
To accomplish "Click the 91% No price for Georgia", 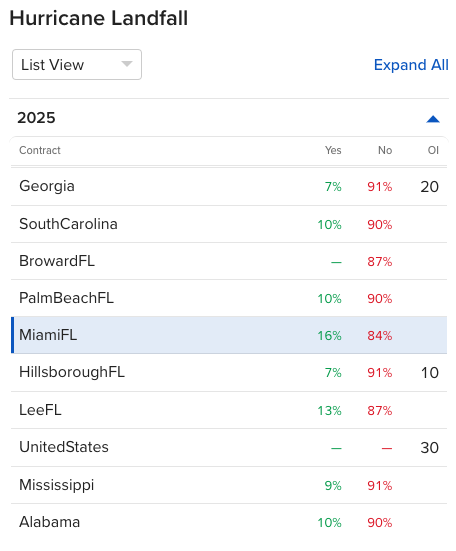I will point(380,187).
